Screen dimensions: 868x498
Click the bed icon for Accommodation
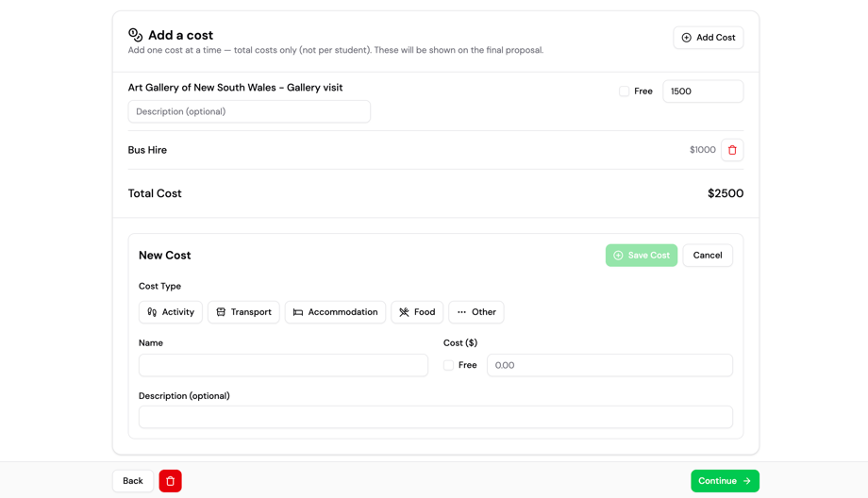click(x=298, y=312)
